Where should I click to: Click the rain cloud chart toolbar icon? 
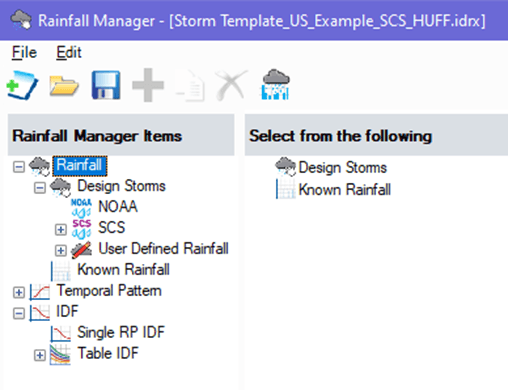[x=275, y=85]
